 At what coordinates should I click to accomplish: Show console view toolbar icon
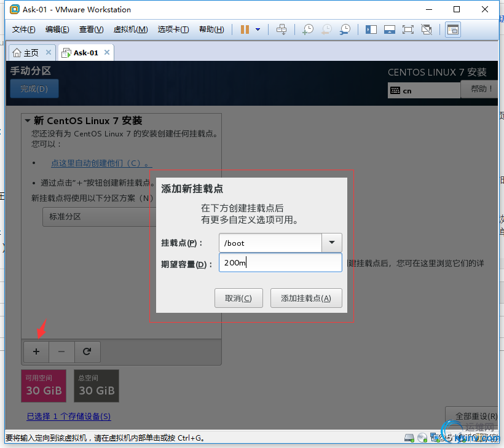pyautogui.click(x=453, y=29)
